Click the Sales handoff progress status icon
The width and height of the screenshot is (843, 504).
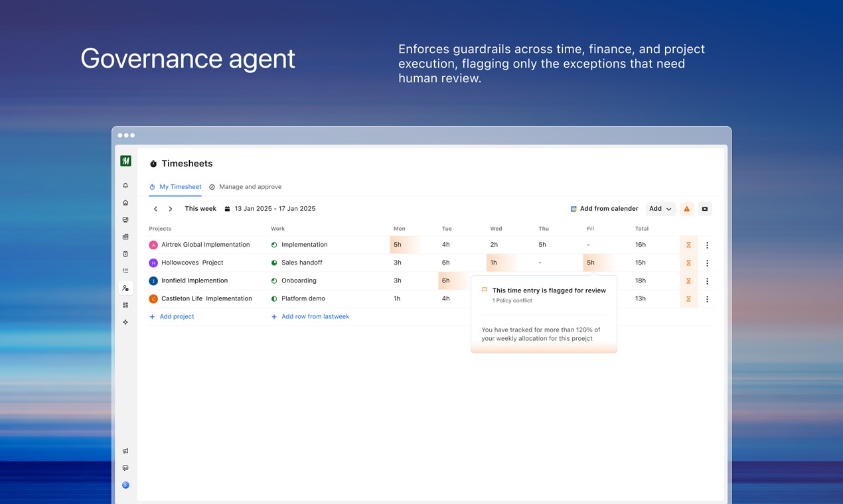[274, 263]
